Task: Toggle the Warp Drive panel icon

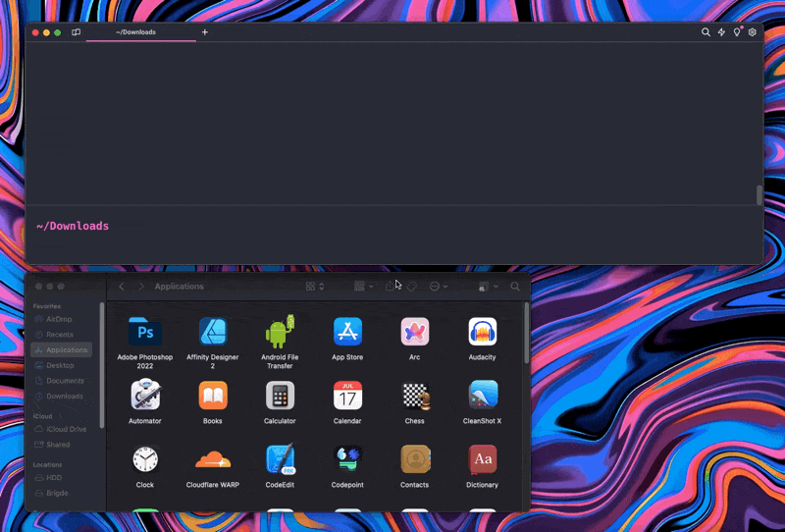Action: coord(77,32)
